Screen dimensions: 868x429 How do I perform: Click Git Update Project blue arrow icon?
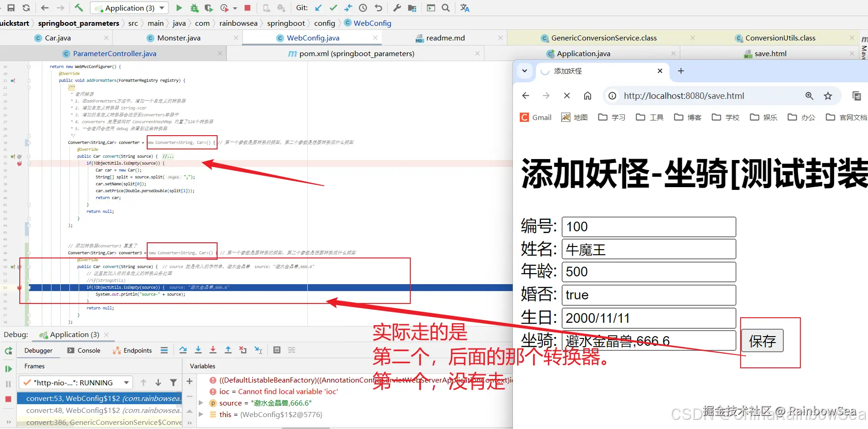tap(318, 8)
